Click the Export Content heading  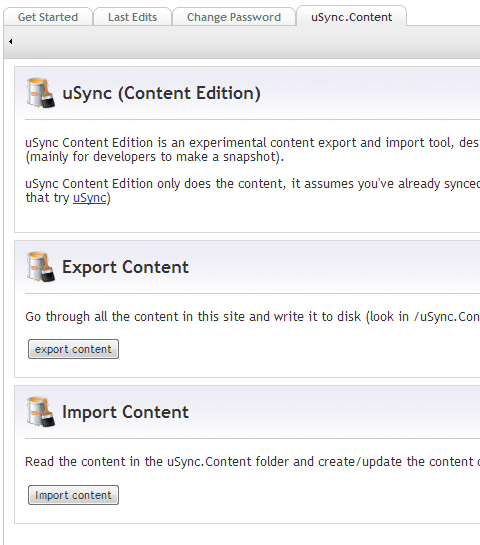point(125,267)
